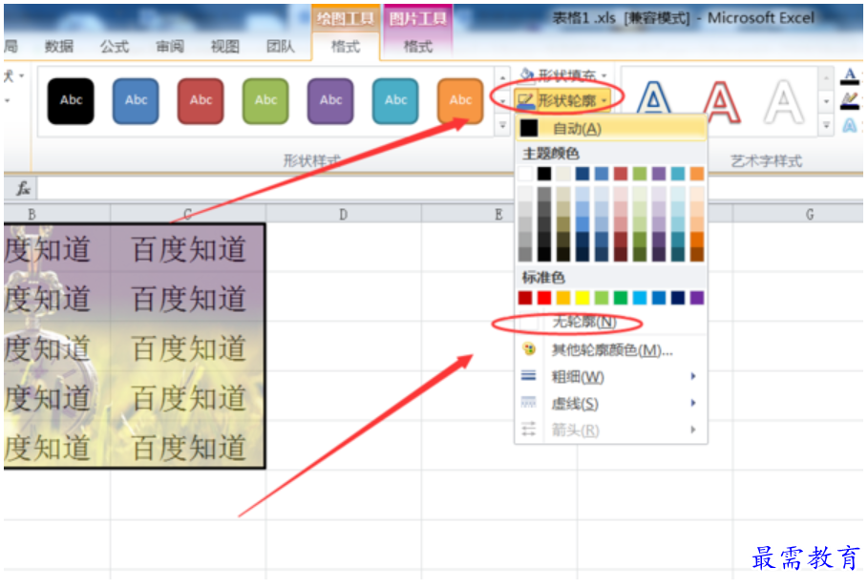Pick dark blue theme color swatch
The width and height of the screenshot is (868, 588).
(582, 174)
